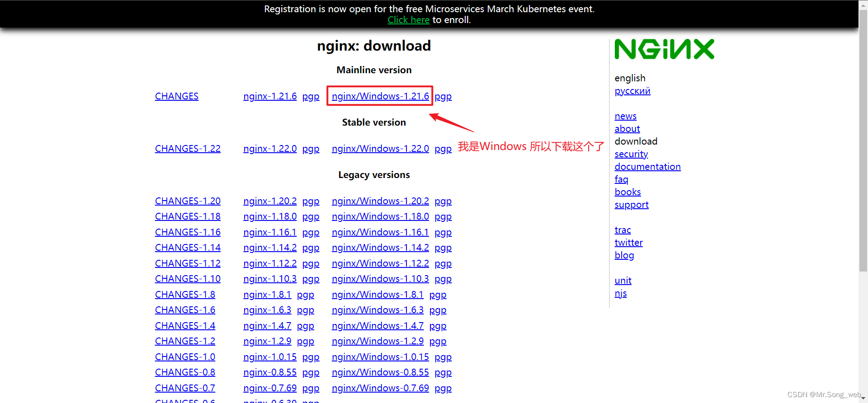Download nginx-1.16.1 source
The height and width of the screenshot is (403, 868).
pos(270,232)
